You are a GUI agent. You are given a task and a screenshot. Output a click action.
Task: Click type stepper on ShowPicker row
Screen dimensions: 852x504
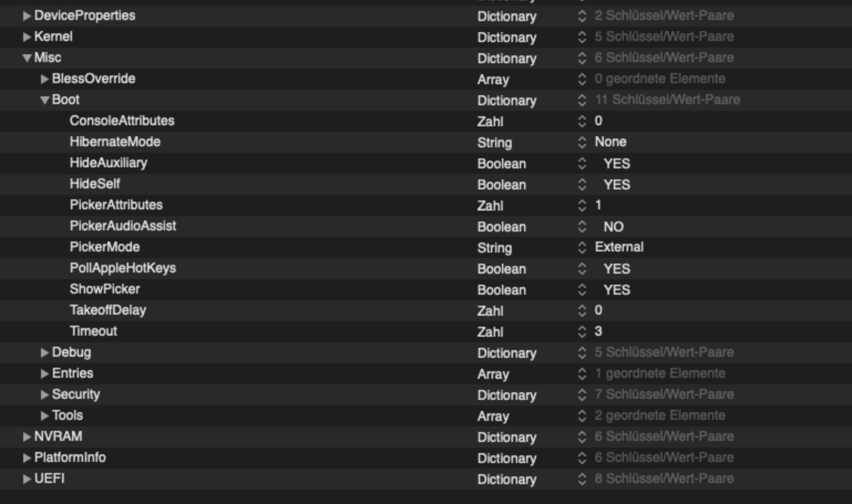[x=582, y=290]
